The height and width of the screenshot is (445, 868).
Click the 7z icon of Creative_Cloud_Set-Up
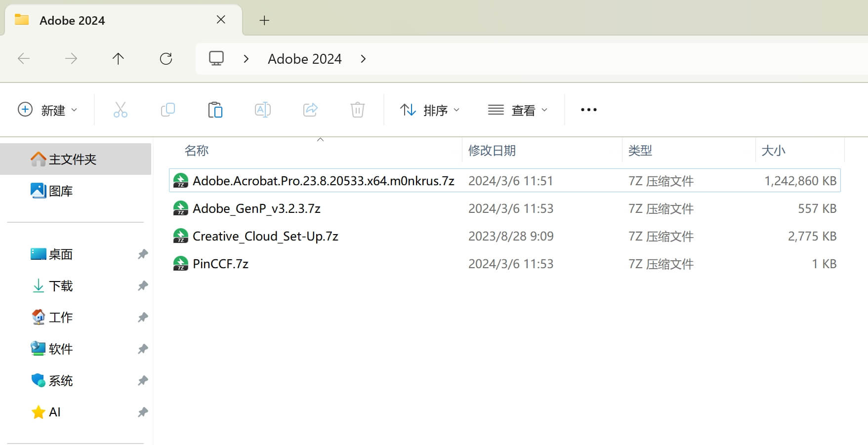(x=181, y=236)
